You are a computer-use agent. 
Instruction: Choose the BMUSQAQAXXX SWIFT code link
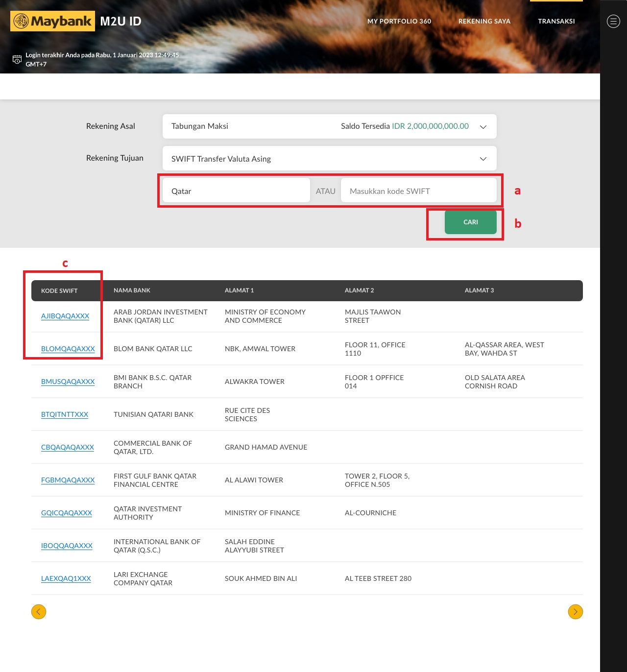(68, 382)
